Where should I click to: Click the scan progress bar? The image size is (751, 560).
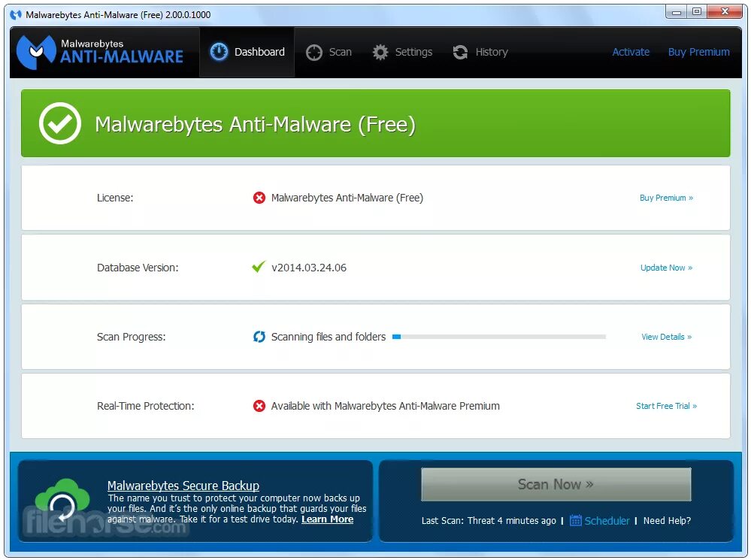499,337
